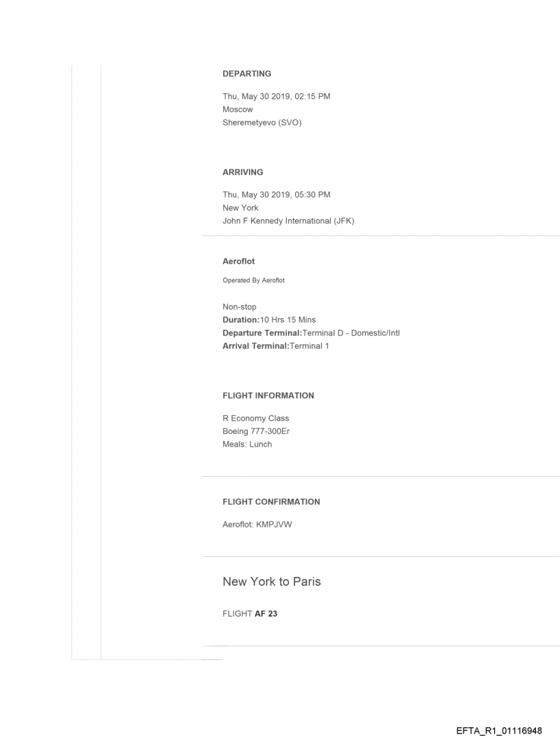Click the bold Aeroflot airline heading

pyautogui.click(x=238, y=262)
